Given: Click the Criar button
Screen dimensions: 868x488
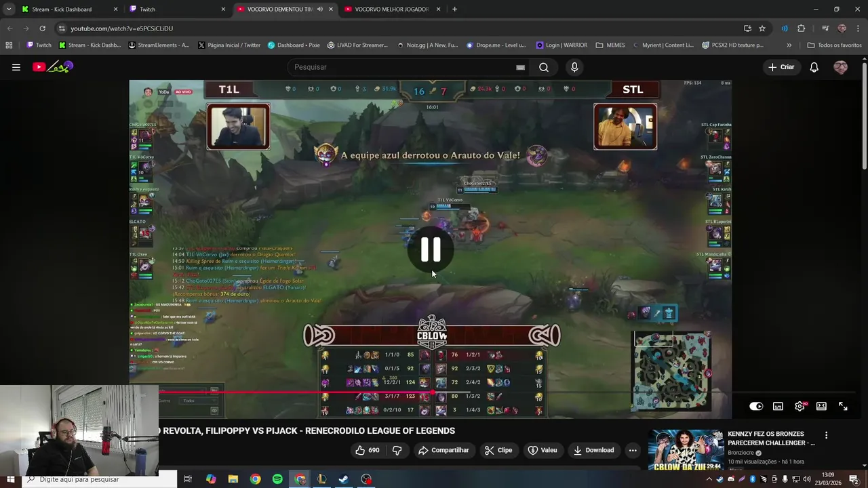Looking at the screenshot, I should pos(781,67).
